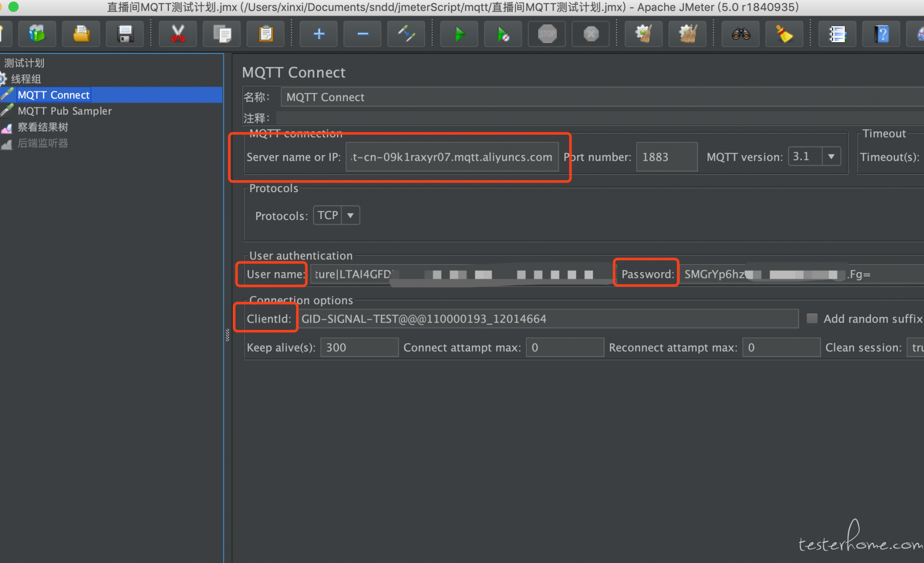Cut selected element with scissors icon
The width and height of the screenshot is (924, 563).
pos(178,34)
